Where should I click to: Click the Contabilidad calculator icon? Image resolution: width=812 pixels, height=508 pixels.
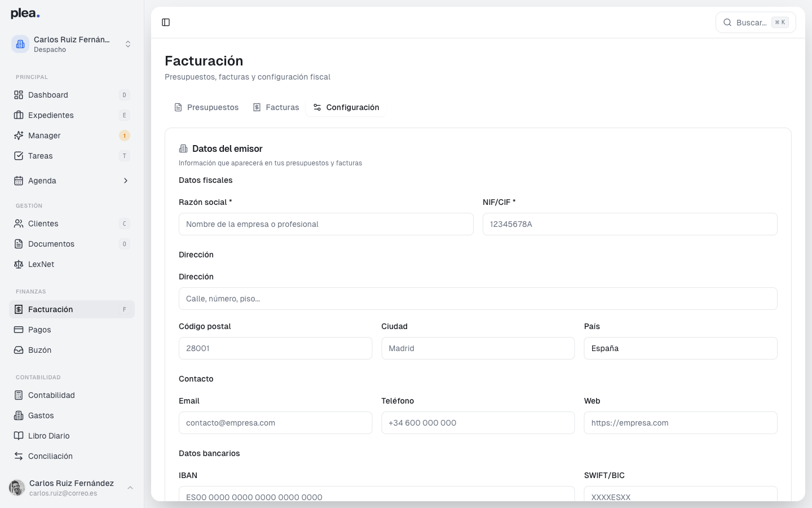18,395
